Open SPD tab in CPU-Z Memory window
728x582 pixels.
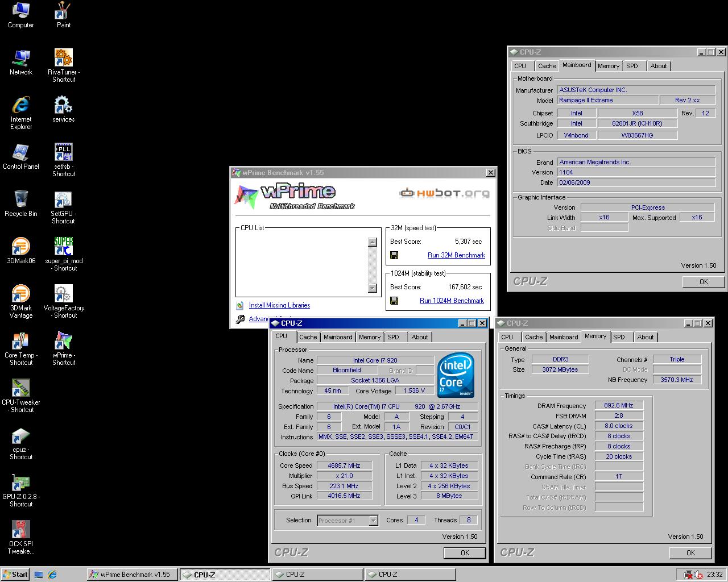pyautogui.click(x=619, y=337)
